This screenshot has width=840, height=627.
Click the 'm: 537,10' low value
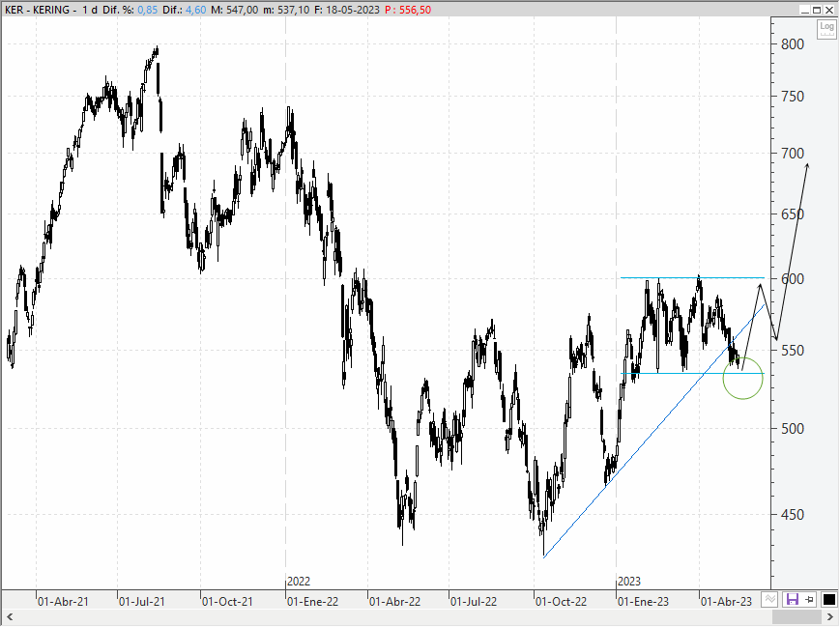(x=286, y=10)
